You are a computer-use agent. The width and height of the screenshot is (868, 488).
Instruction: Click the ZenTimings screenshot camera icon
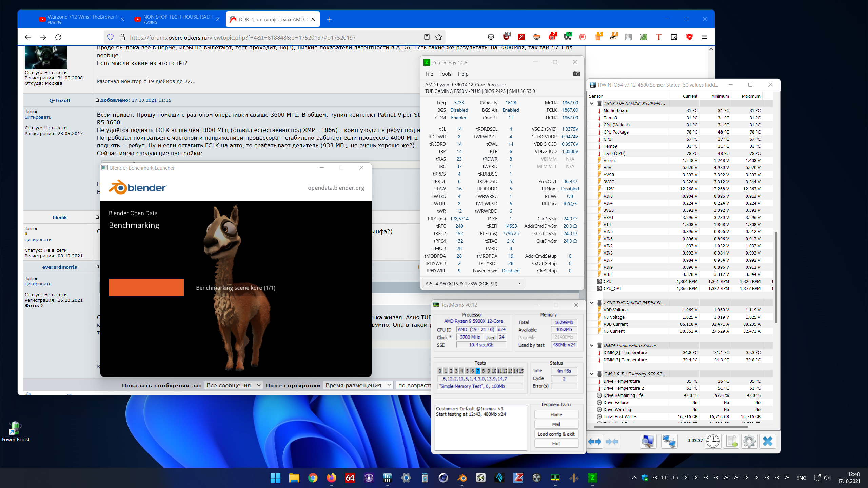point(576,74)
